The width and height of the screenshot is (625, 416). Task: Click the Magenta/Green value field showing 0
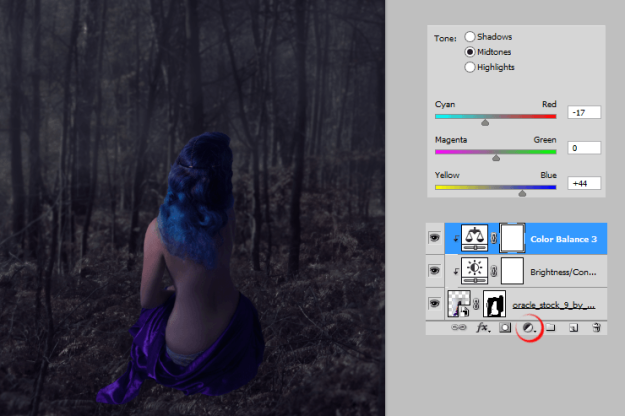click(584, 148)
